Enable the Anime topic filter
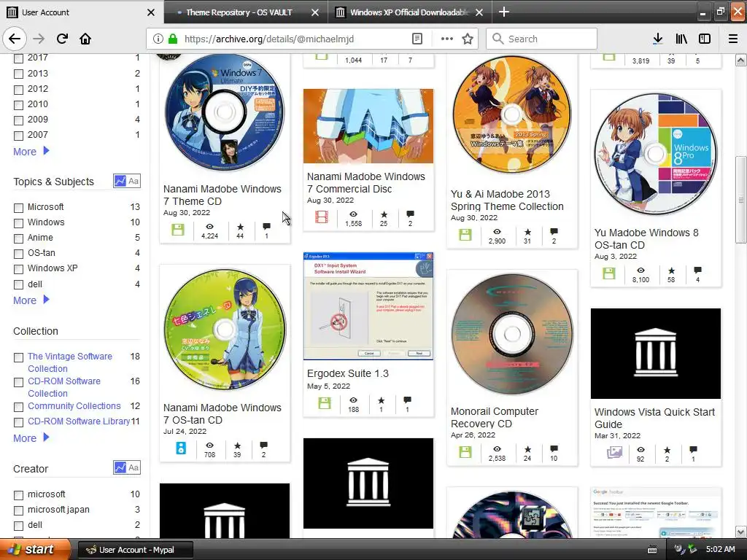This screenshot has width=747, height=560. coord(18,238)
